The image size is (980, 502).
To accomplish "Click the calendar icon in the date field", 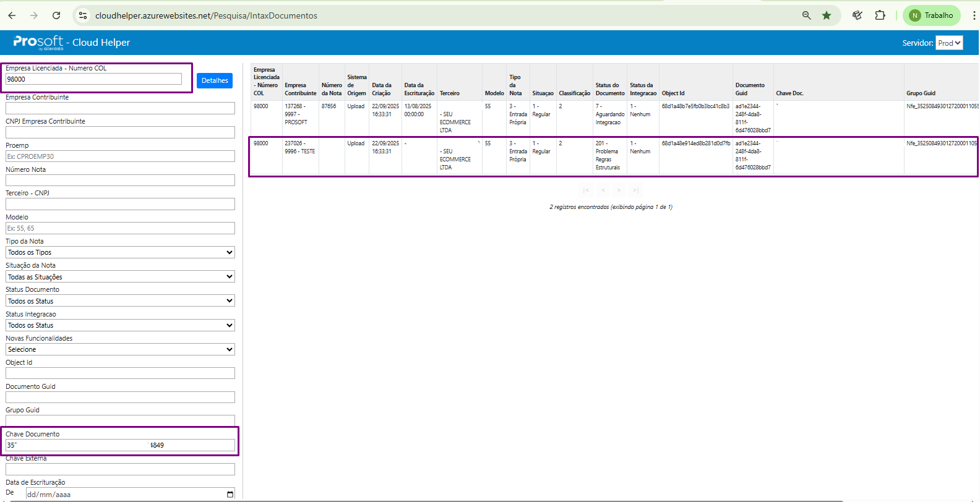I will pos(230,494).
